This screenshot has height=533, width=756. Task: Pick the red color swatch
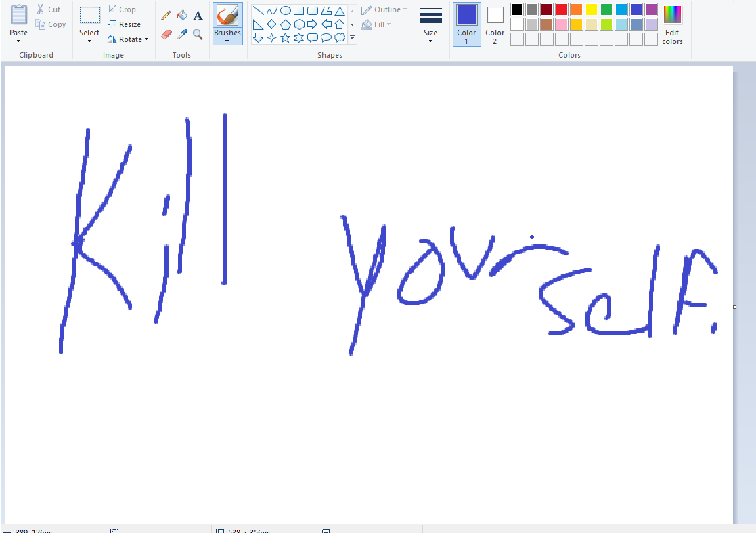[x=562, y=9]
